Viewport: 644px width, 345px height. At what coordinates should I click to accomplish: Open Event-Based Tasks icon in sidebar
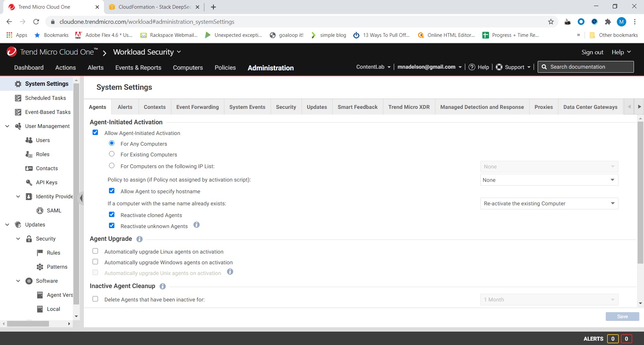(x=18, y=112)
